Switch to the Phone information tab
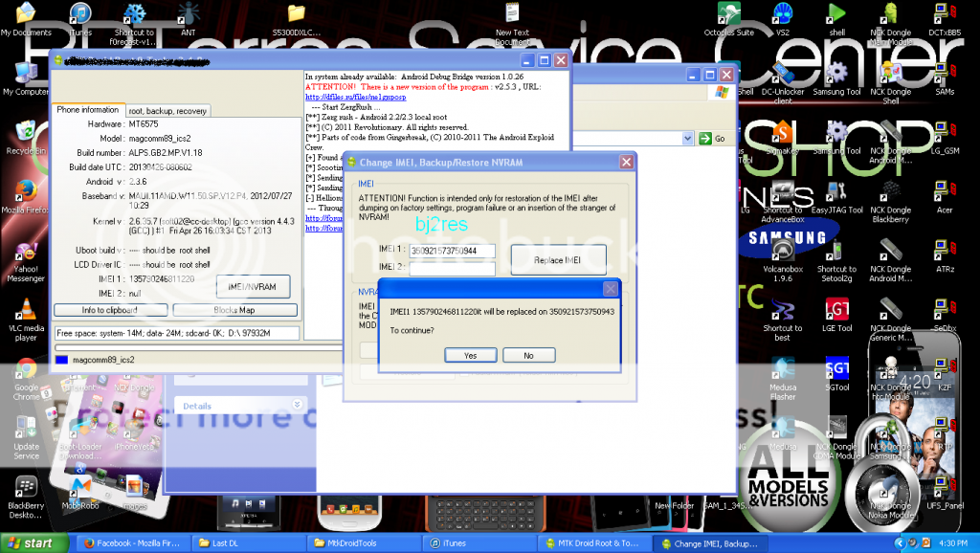The height and width of the screenshot is (553, 980). click(x=88, y=110)
